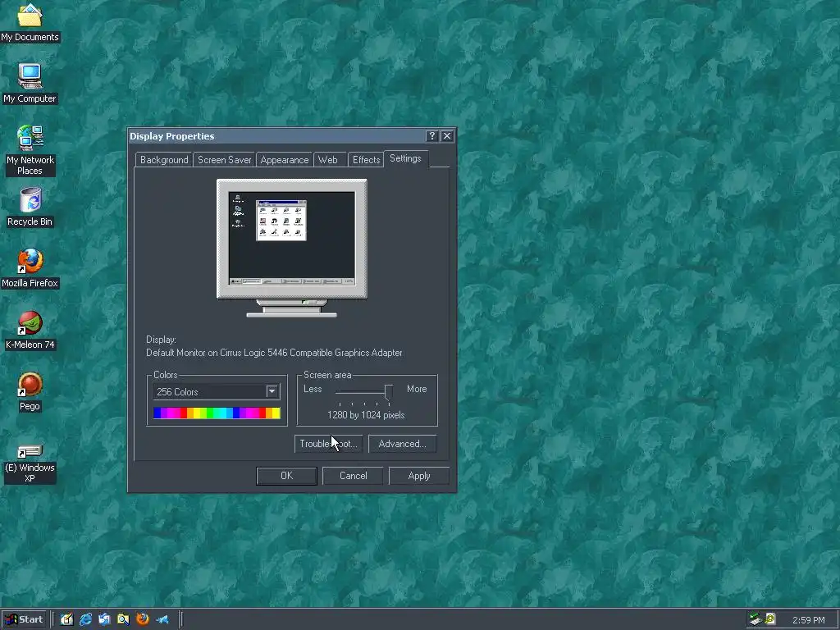Launch Firefox from the Quick Launch bar
The width and height of the screenshot is (840, 630).
[x=143, y=619]
